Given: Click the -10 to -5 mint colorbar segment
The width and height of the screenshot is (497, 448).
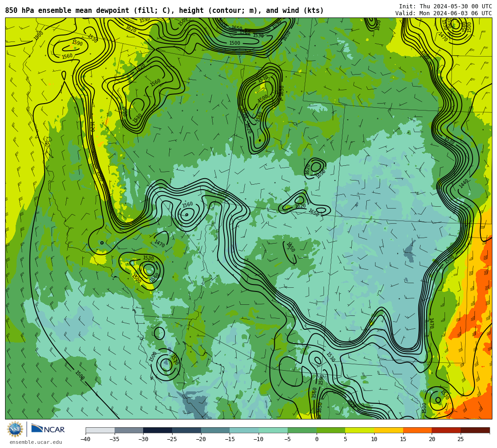Looking at the screenshot, I should coord(273,430).
